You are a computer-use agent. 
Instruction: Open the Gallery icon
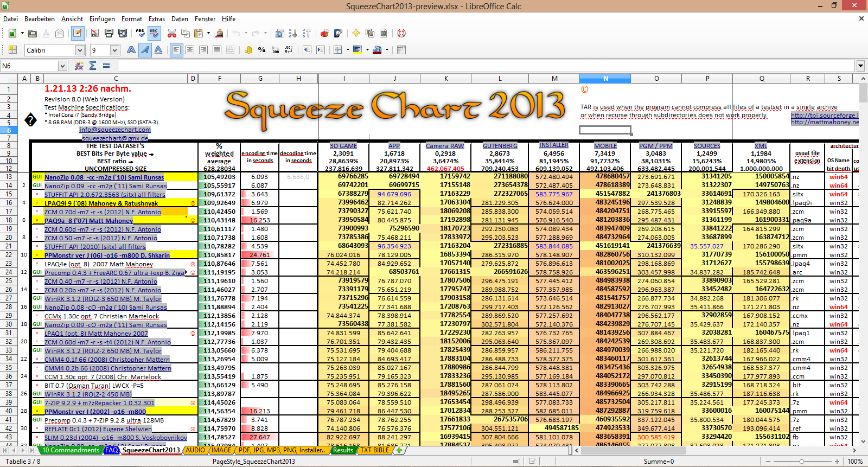tap(370, 33)
